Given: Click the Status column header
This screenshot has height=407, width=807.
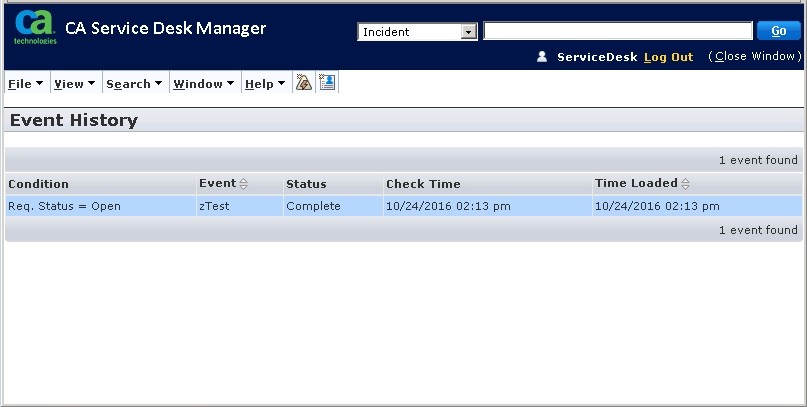Looking at the screenshot, I should pos(306,184).
